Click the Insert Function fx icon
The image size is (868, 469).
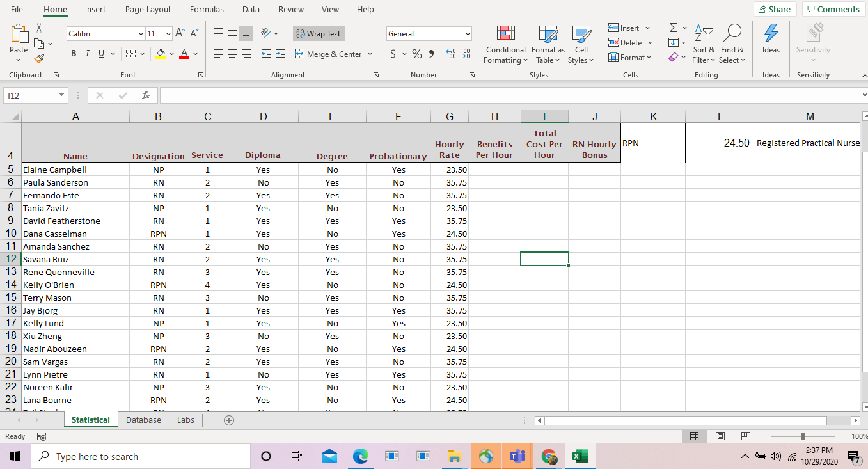[146, 95]
